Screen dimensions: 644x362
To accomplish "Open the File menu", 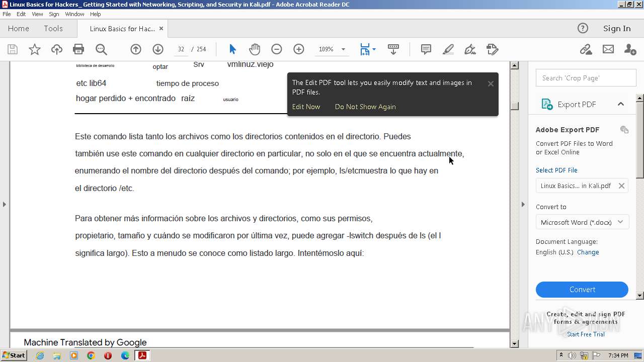I will [7, 14].
